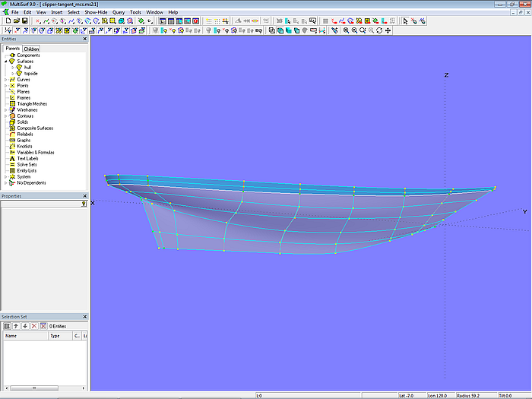This screenshot has width=532, height=399.
Task: Click the first magnifier zoom icon
Action: (x=346, y=30)
